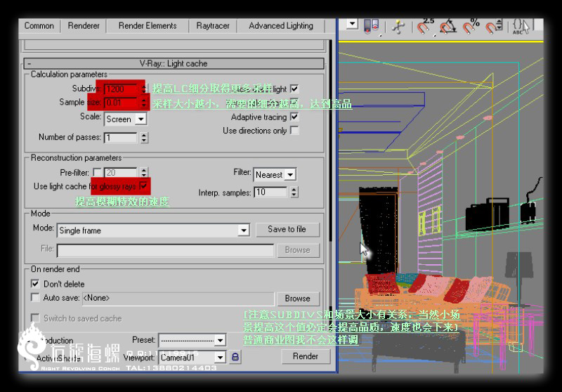Toggle the viewport lock icon

(x=235, y=357)
